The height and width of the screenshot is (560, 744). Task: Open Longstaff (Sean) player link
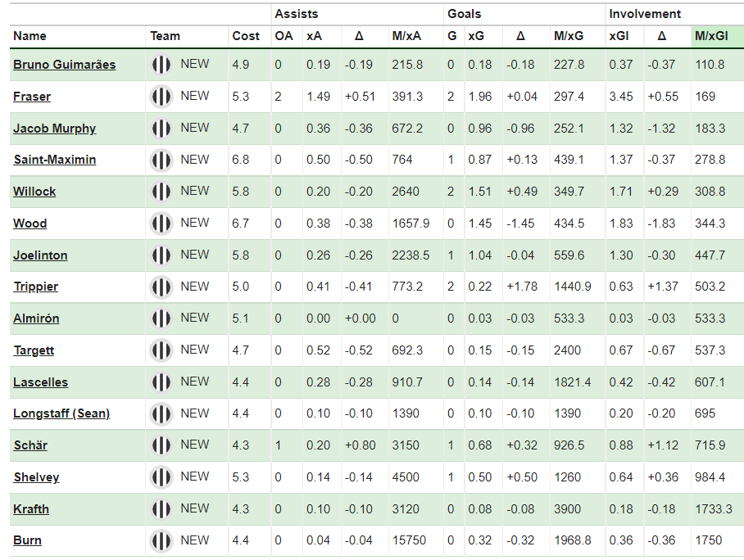click(x=61, y=413)
